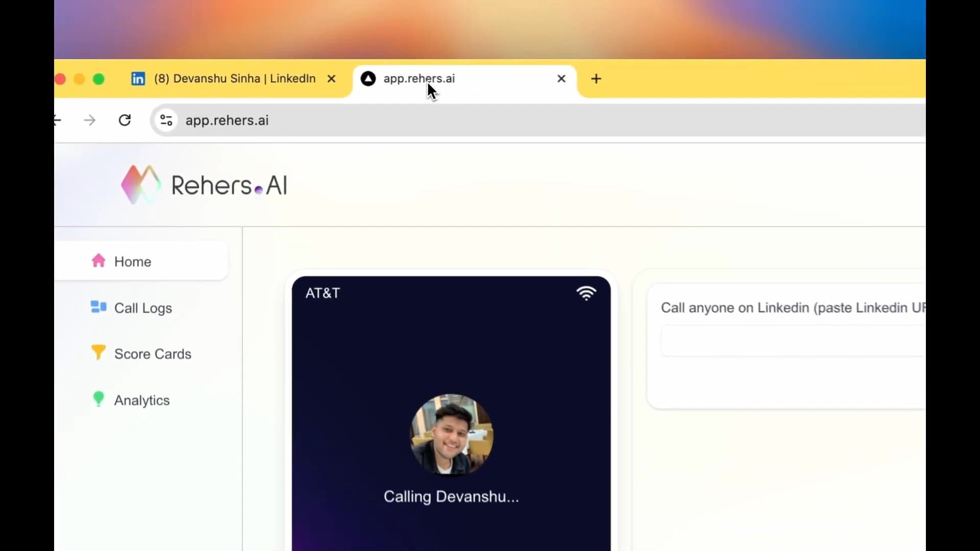Open site settings icon in address bar
This screenshot has height=551, width=980.
click(x=165, y=120)
